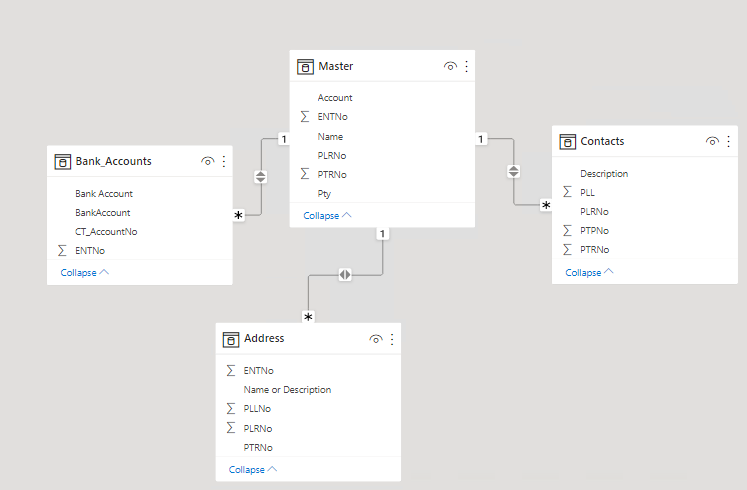This screenshot has height=490, width=747.
Task: Click the Master table icon
Action: point(305,67)
